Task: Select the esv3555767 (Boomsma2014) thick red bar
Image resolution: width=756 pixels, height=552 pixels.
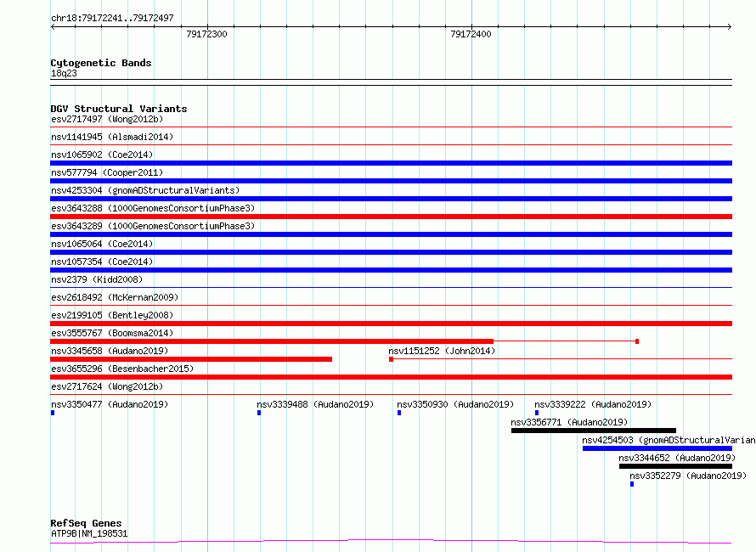Action: pyautogui.click(x=272, y=341)
